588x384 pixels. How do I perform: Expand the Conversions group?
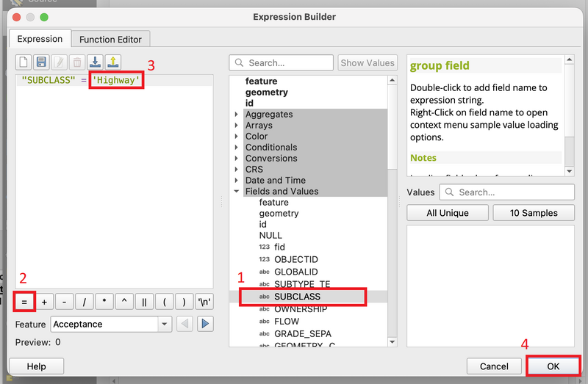236,158
